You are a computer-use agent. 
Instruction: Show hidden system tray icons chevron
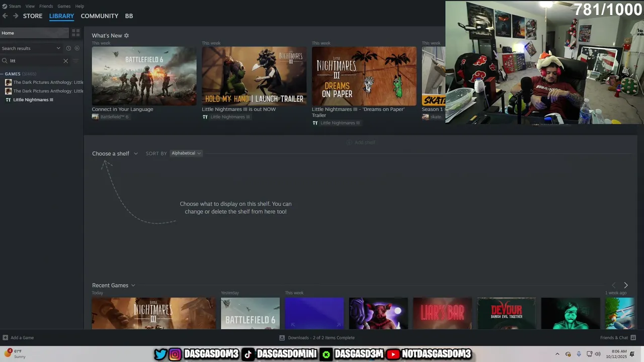click(x=557, y=354)
